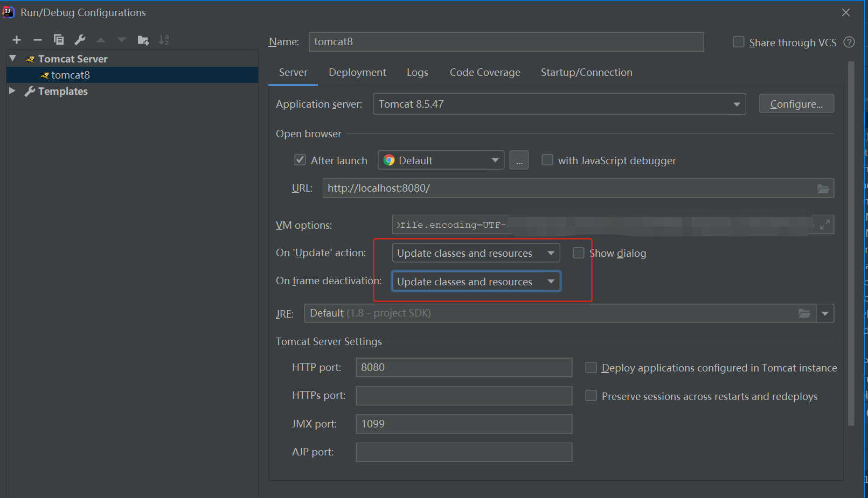Enable Show dialog checkbox
This screenshot has height=498, width=868.
578,253
